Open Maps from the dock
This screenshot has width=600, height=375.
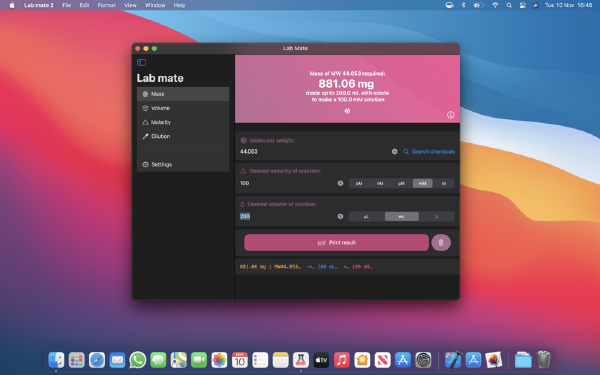click(178, 360)
